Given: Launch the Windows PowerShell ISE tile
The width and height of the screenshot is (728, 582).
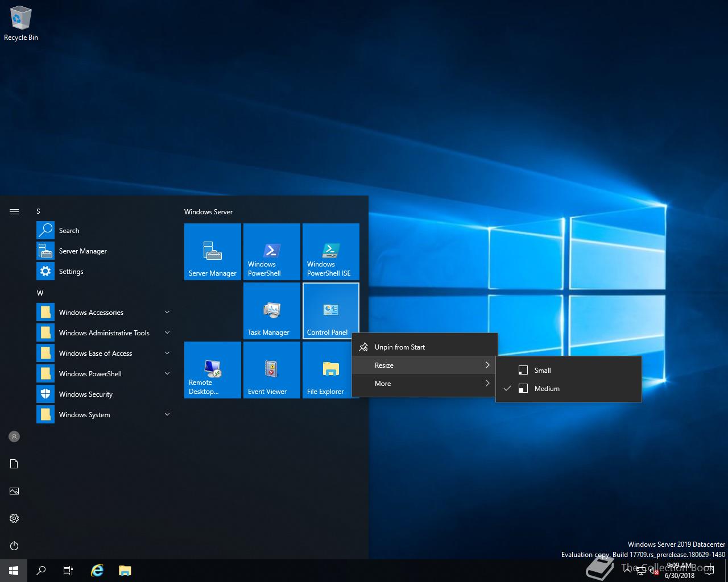Looking at the screenshot, I should tap(331, 252).
